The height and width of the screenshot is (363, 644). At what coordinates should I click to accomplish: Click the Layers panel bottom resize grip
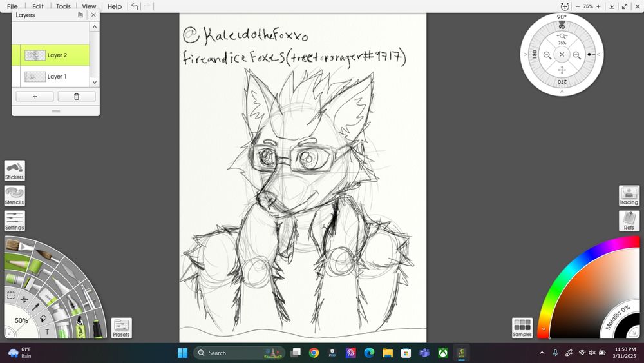56,111
